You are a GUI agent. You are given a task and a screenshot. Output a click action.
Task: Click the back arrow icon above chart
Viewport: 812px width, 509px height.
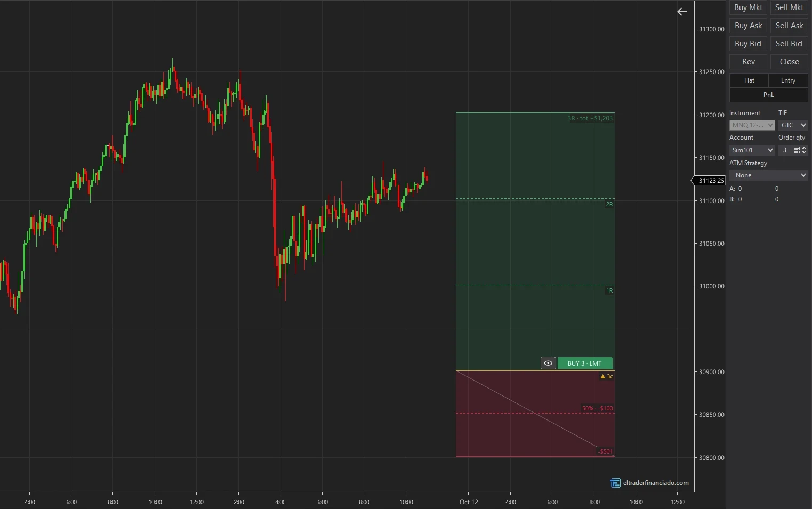tap(682, 12)
